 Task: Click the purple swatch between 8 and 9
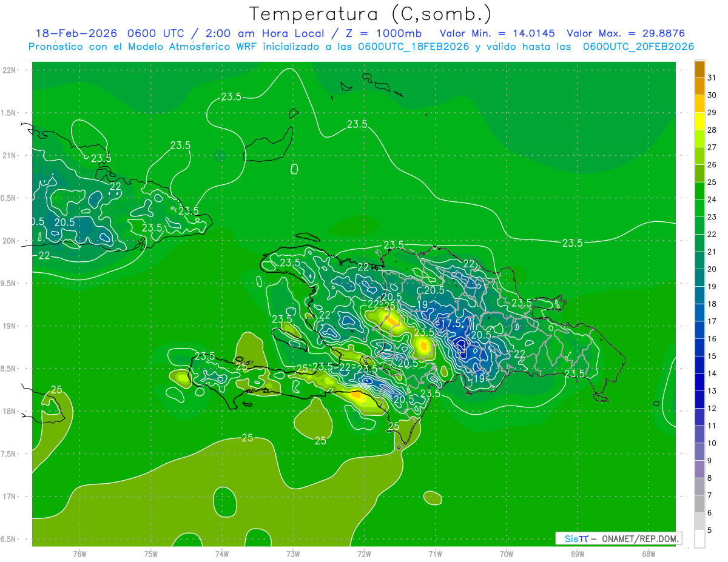(699, 470)
